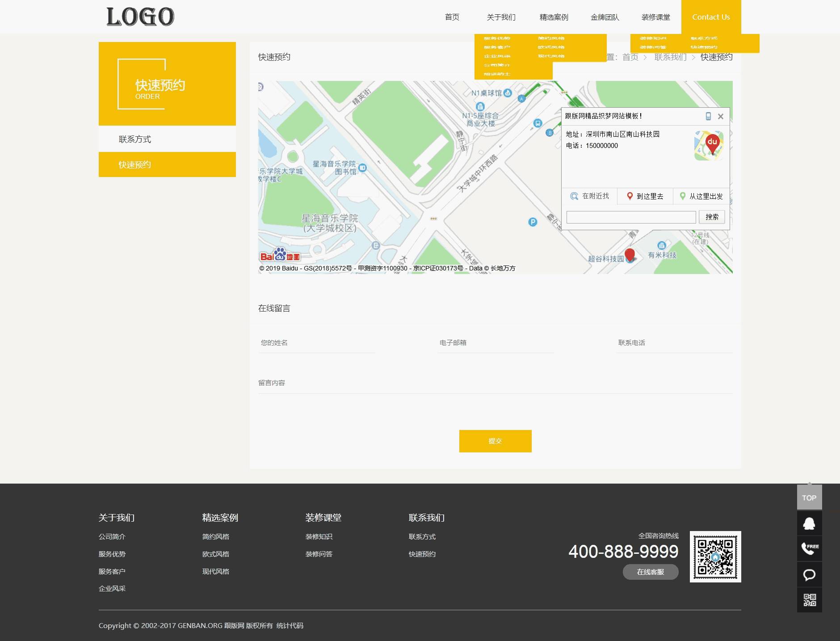Select 联系方式 in the left sidebar
The height and width of the screenshot is (641, 840).
(x=167, y=139)
